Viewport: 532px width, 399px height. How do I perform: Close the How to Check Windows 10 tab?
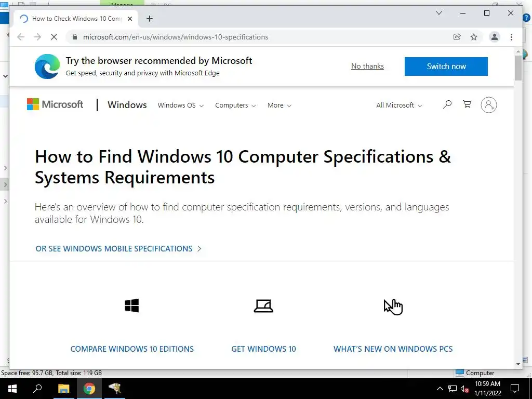click(129, 19)
